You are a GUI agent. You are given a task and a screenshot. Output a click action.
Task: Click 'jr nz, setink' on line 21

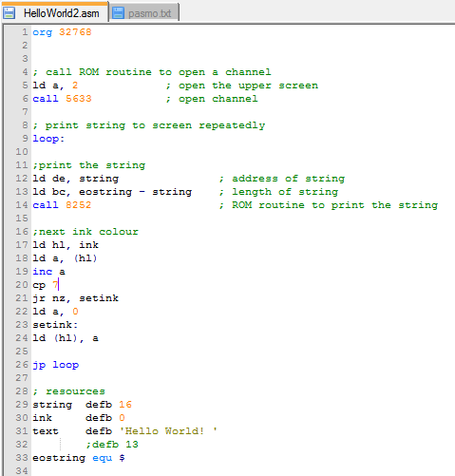[x=76, y=298]
